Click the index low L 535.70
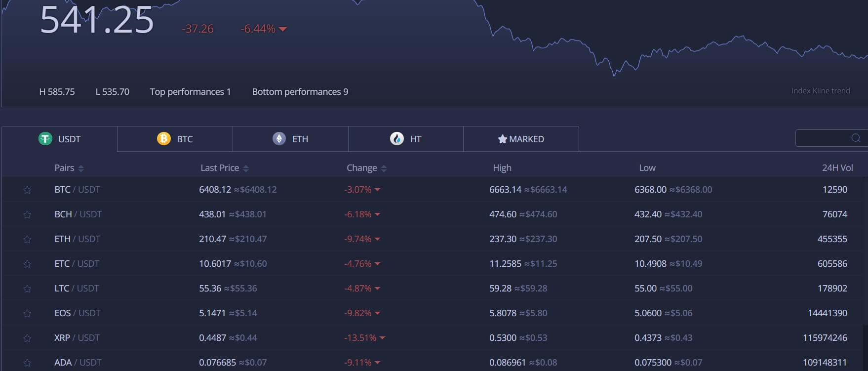868x371 pixels. pos(112,92)
